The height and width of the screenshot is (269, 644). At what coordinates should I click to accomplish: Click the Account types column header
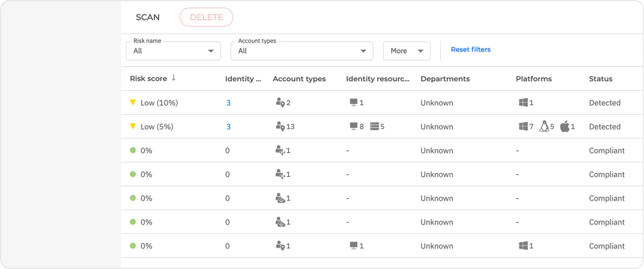point(299,79)
